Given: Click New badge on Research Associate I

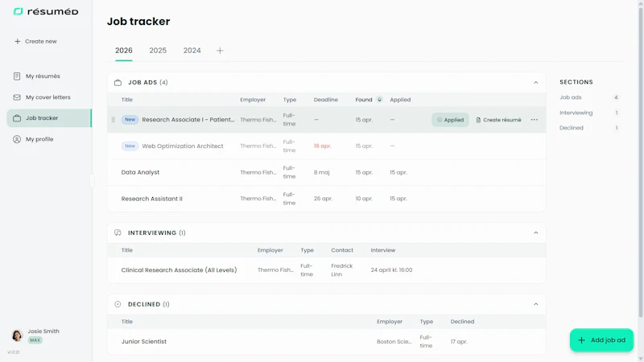Looking at the screenshot, I should [130, 119].
